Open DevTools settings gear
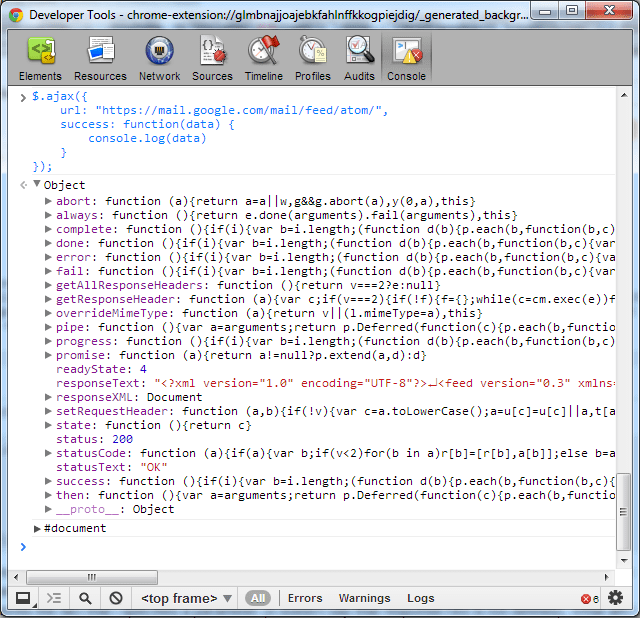640x618 pixels. [615, 598]
